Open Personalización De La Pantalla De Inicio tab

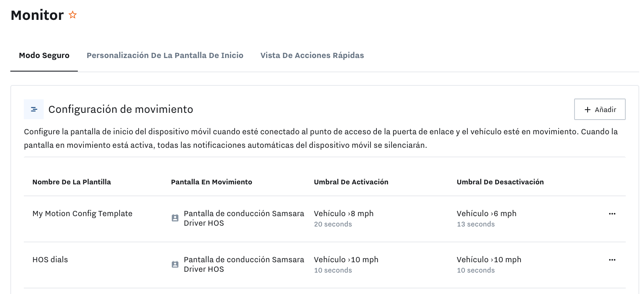(165, 56)
